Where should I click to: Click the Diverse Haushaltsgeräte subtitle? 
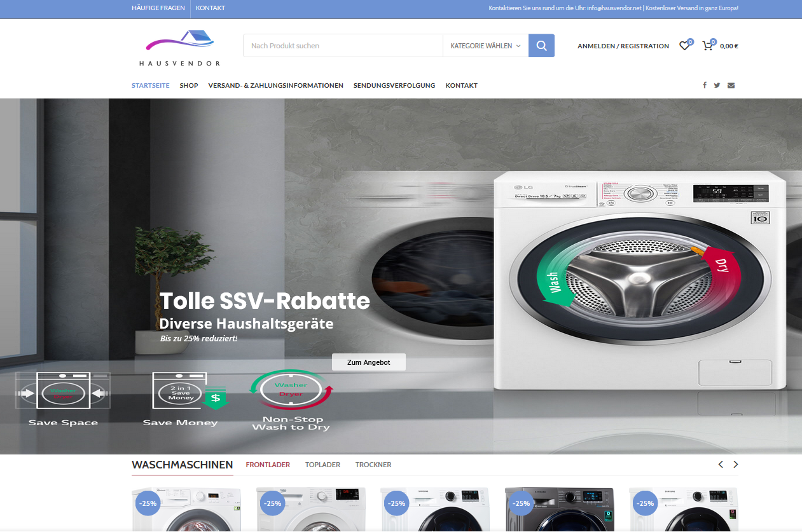click(x=247, y=324)
